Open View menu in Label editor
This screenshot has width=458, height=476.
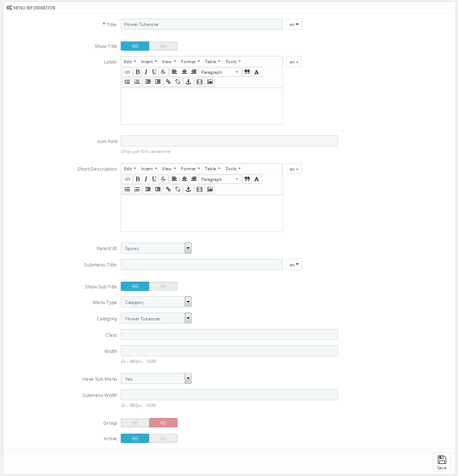coord(169,61)
